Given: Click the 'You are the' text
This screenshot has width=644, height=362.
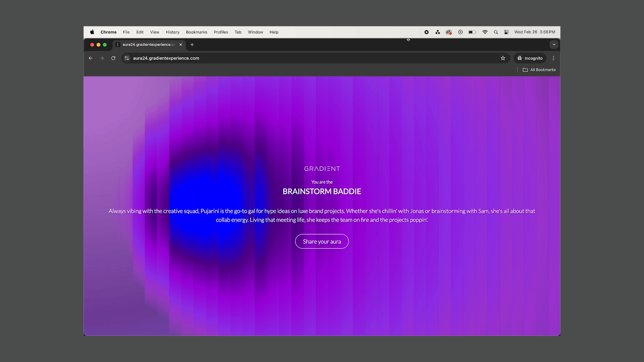Looking at the screenshot, I should point(322,182).
